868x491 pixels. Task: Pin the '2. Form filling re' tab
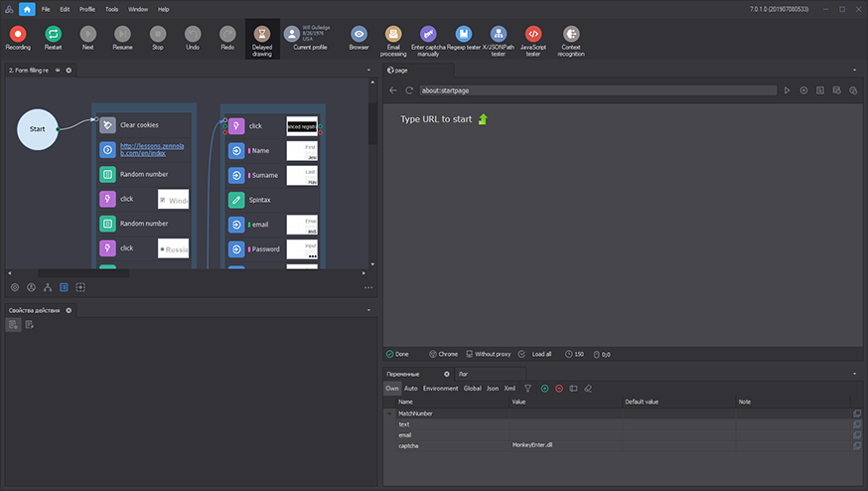[x=58, y=71]
